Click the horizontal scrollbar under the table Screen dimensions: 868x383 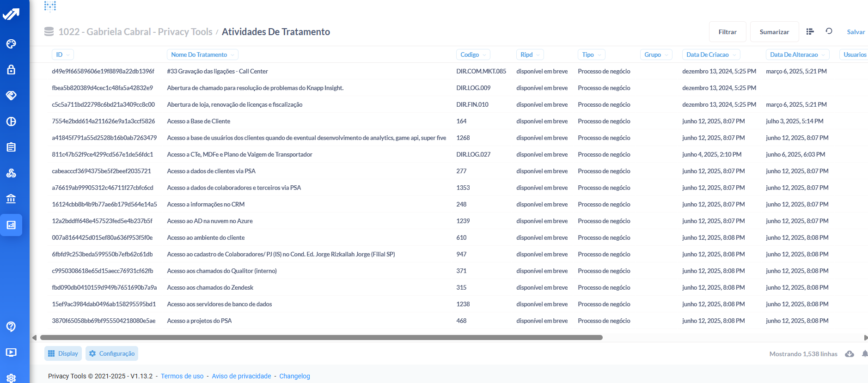point(321,338)
